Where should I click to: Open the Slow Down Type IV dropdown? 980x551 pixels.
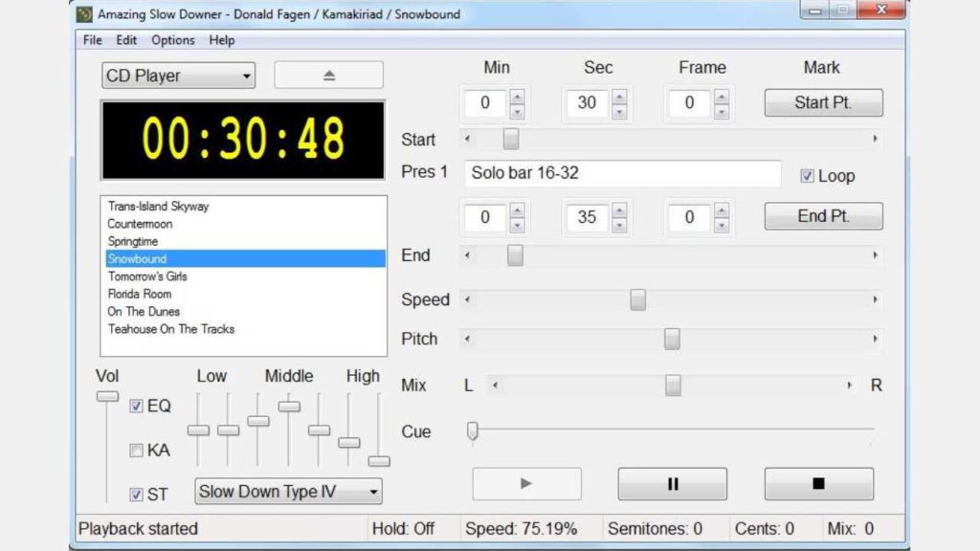(288, 492)
